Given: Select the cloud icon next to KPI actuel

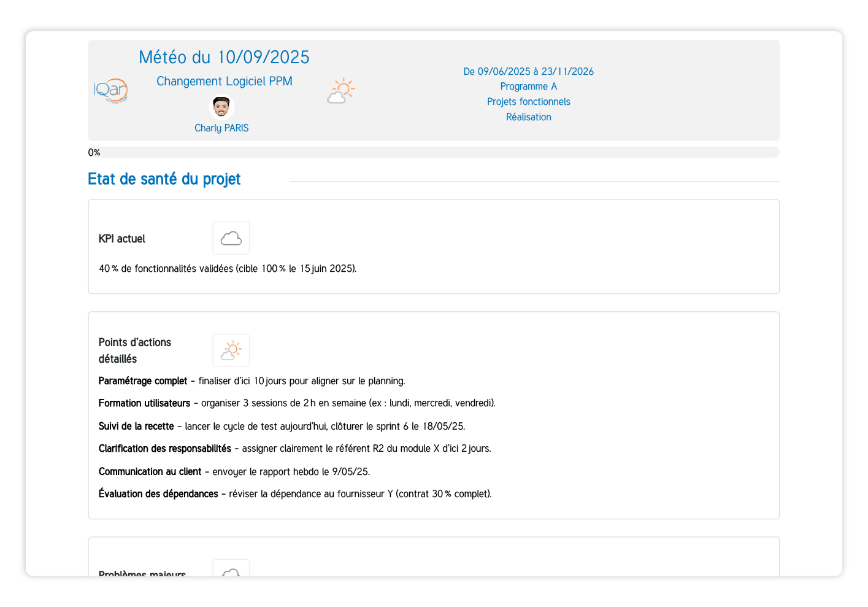Looking at the screenshot, I should click(x=231, y=238).
